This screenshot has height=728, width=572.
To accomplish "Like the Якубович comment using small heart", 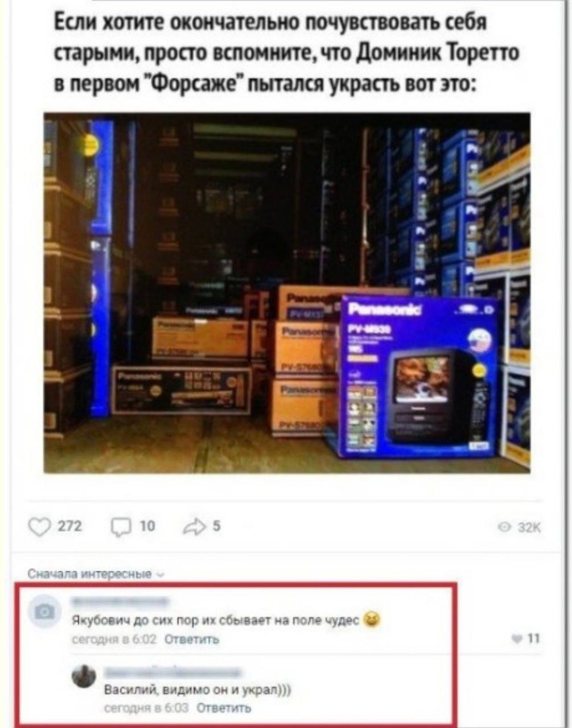I will (517, 639).
